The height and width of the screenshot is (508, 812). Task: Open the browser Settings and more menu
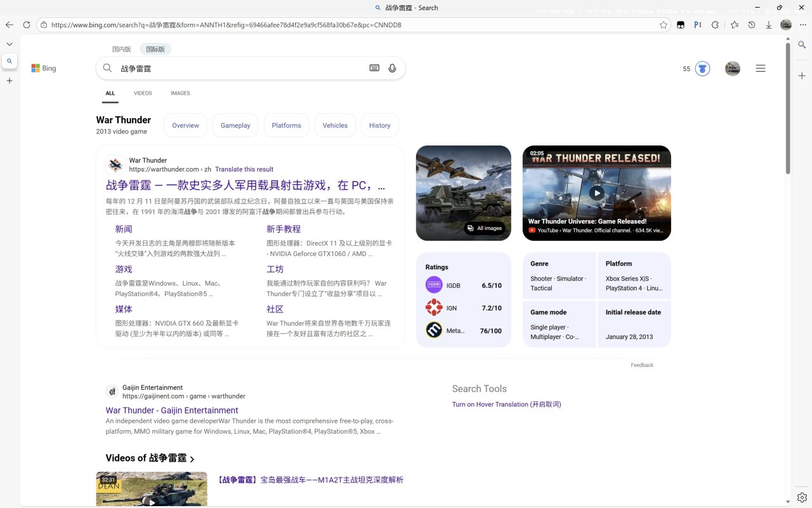point(802,25)
